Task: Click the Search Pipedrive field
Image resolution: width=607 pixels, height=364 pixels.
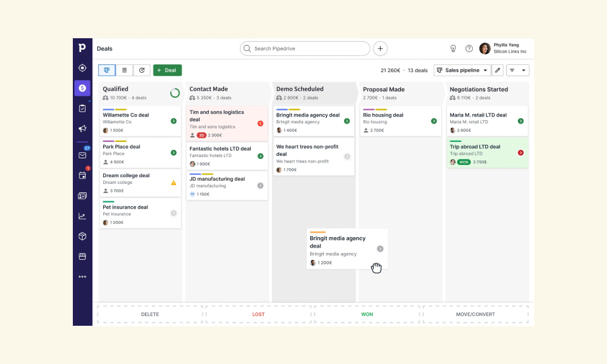Action: coord(305,49)
